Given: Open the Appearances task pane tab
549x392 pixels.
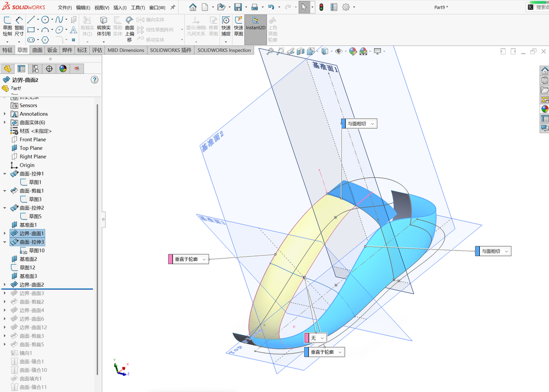Looking at the screenshot, I should (545, 109).
